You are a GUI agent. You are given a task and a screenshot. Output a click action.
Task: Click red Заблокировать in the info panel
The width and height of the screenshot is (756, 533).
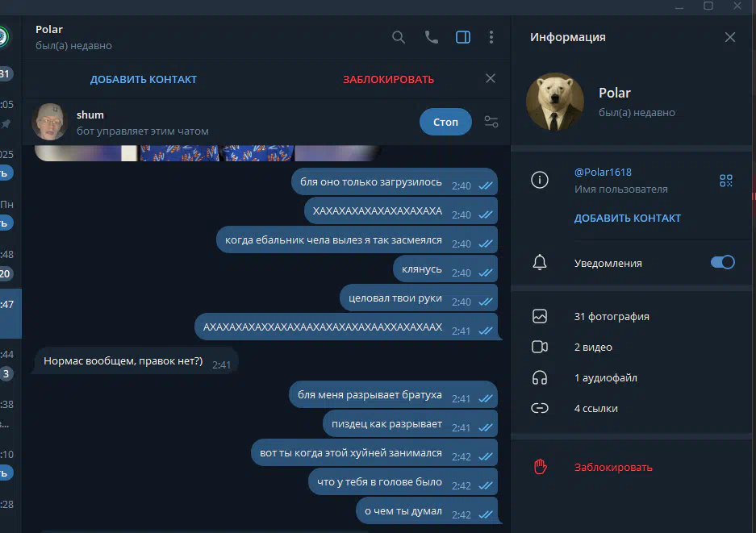click(x=613, y=467)
